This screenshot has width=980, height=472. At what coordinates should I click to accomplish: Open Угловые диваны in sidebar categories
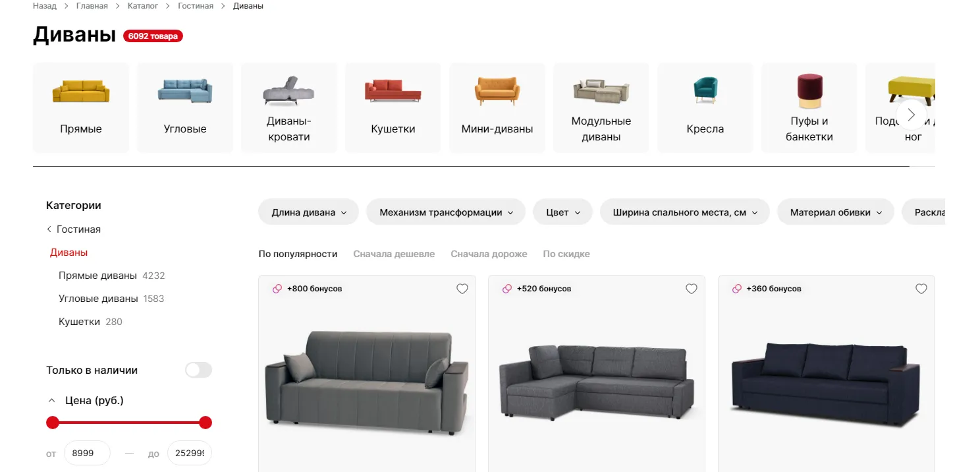[98, 299]
